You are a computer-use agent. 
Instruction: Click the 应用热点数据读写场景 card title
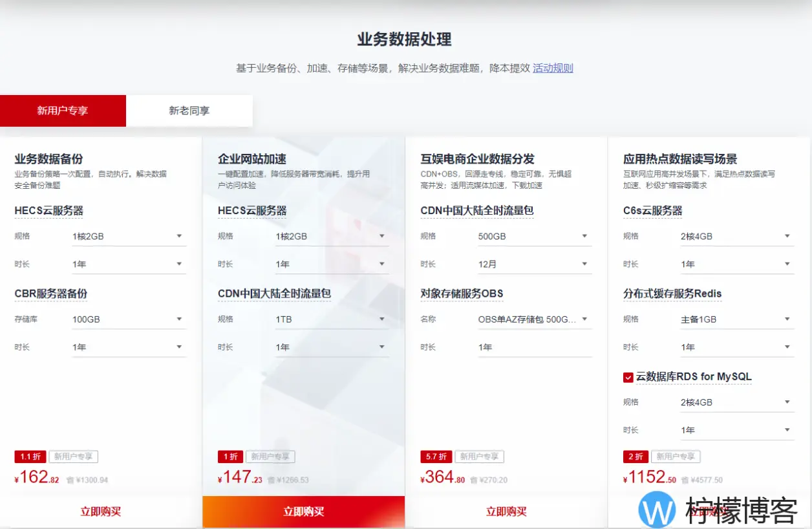(x=680, y=159)
